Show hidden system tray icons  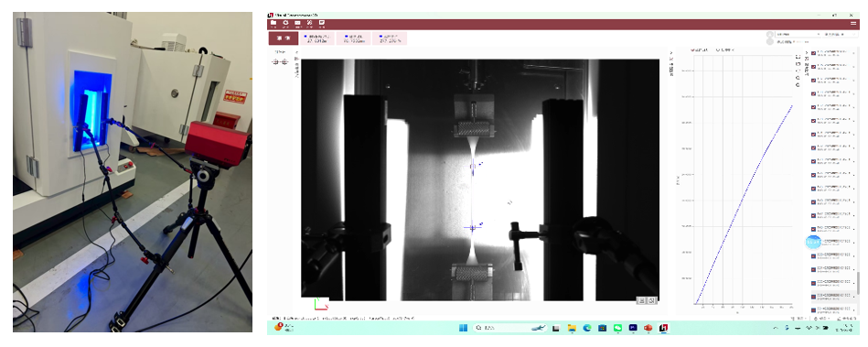(776, 328)
